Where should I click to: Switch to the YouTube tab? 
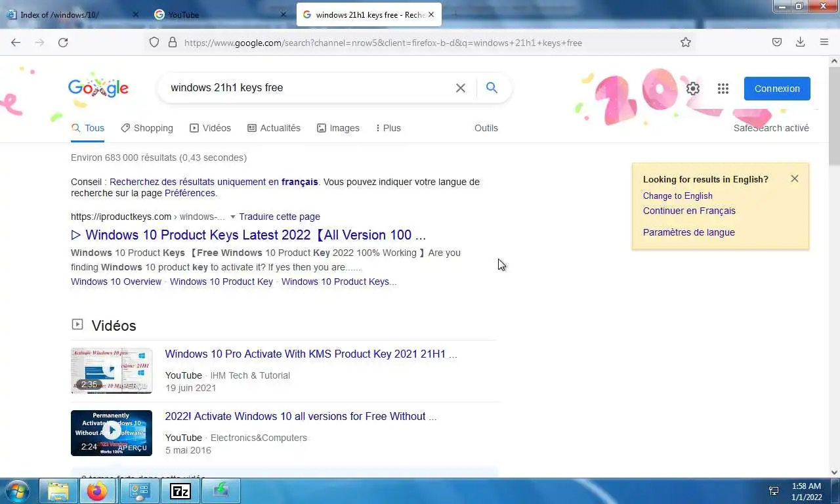221,14
